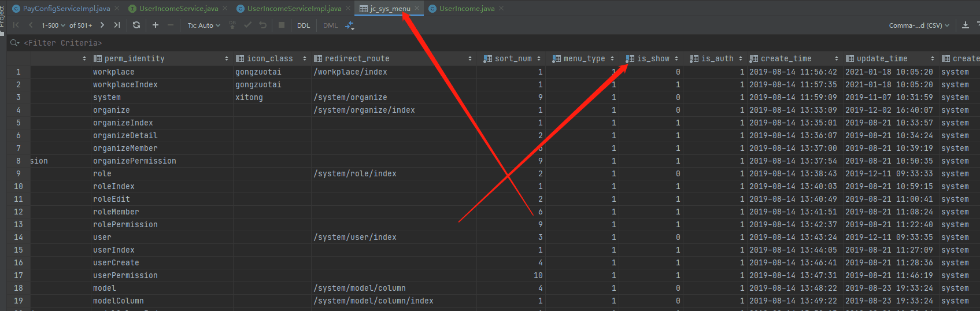The width and height of the screenshot is (980, 311).
Task: Click the Reload Page refresh icon
Action: coord(136,25)
